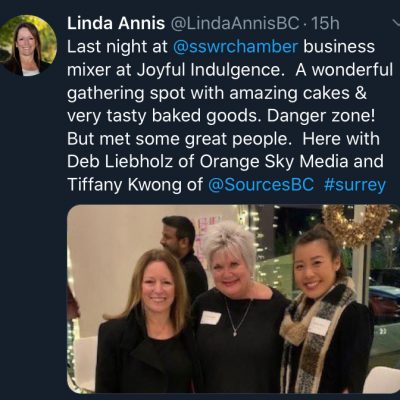Expand the tweet options chevron
Image resolution: width=400 pixels, height=400 pixels.
pyautogui.click(x=395, y=23)
